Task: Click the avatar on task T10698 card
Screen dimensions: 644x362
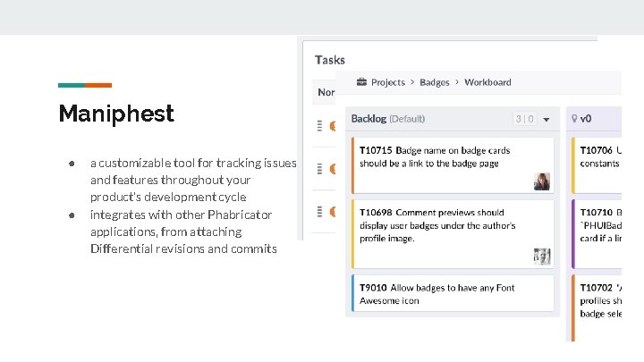Action: pos(541,256)
